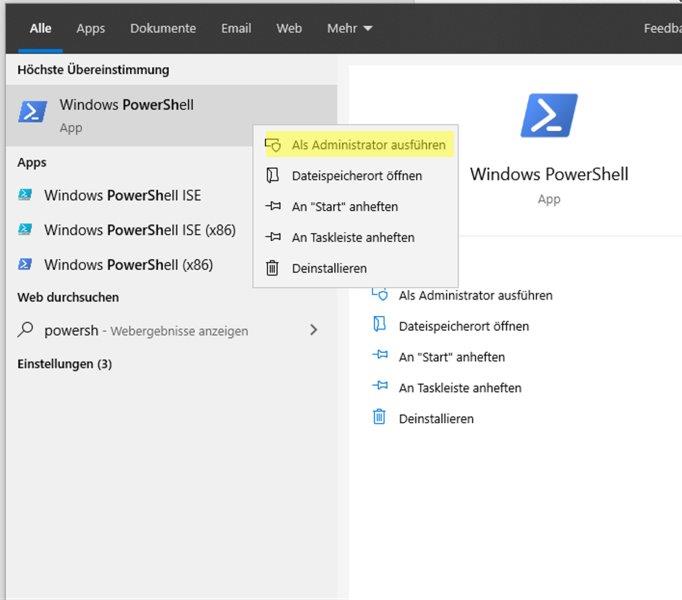Open Windows PowerShell ISE

point(123,195)
